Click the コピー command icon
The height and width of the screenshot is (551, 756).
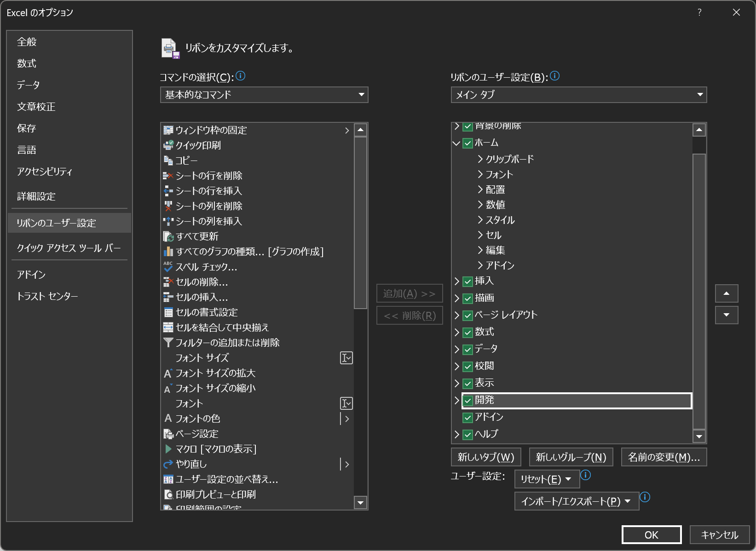tap(168, 161)
